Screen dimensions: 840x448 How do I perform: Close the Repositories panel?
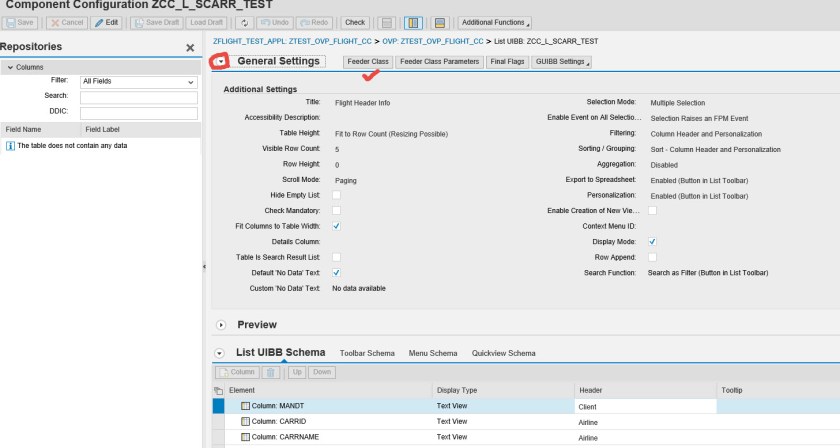(x=190, y=48)
